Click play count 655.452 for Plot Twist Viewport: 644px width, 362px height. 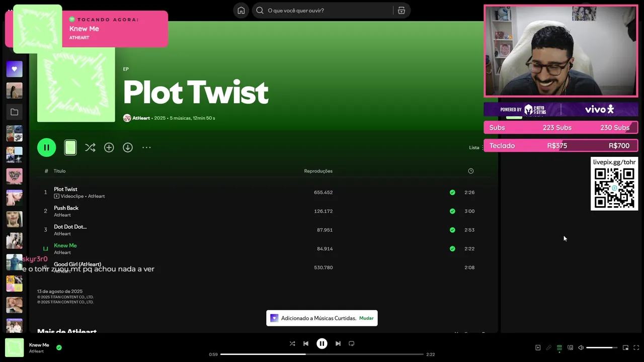pyautogui.click(x=324, y=193)
